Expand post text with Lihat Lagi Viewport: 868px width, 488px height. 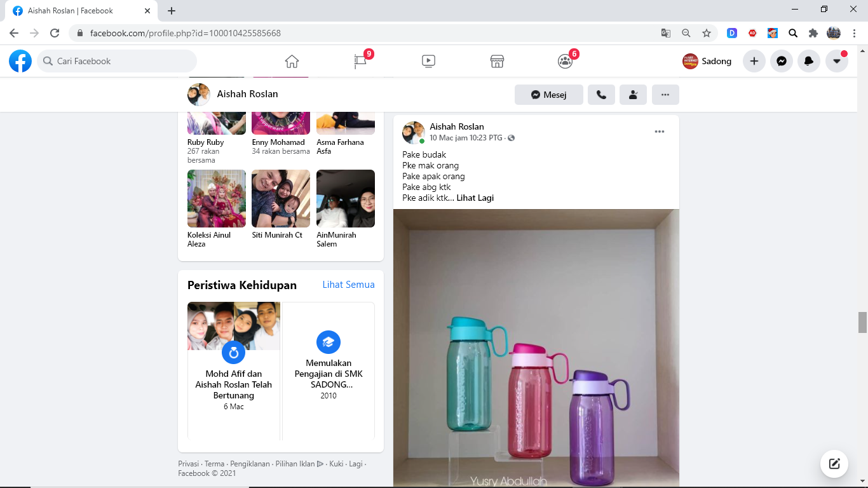click(x=475, y=198)
